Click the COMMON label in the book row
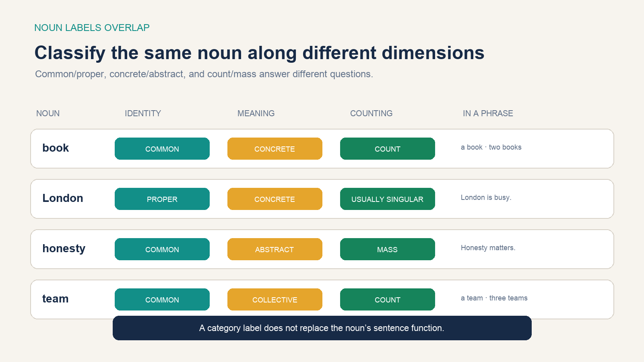The image size is (644, 362). [162, 149]
